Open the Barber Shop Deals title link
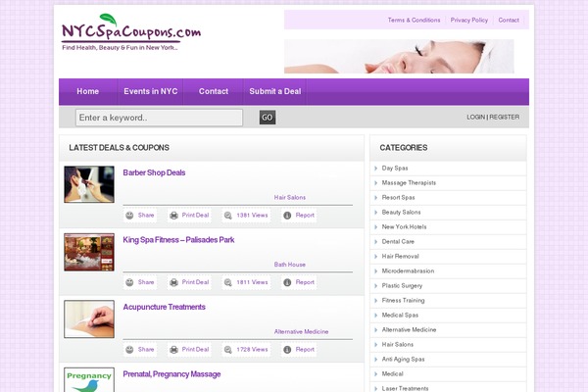This screenshot has height=392, width=588. point(154,172)
